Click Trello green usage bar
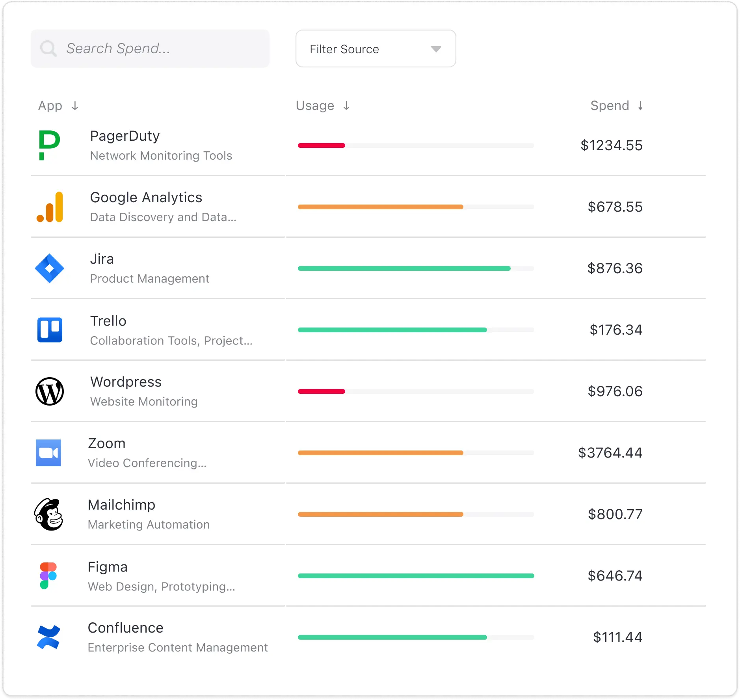The width and height of the screenshot is (740, 700). click(x=392, y=330)
